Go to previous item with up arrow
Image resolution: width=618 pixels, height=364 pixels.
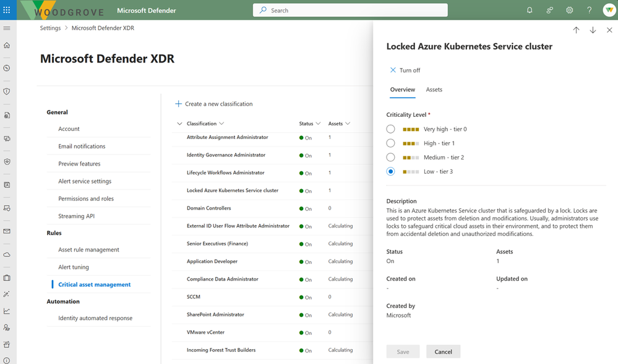click(576, 30)
